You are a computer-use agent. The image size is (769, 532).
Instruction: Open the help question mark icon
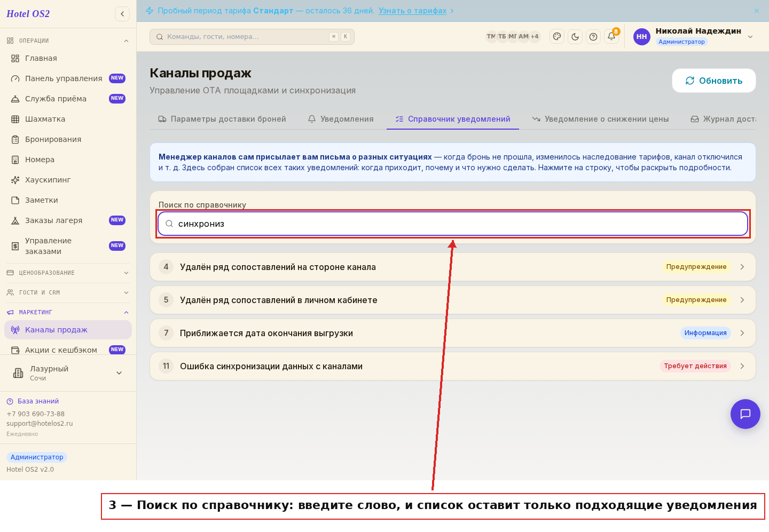coord(593,37)
